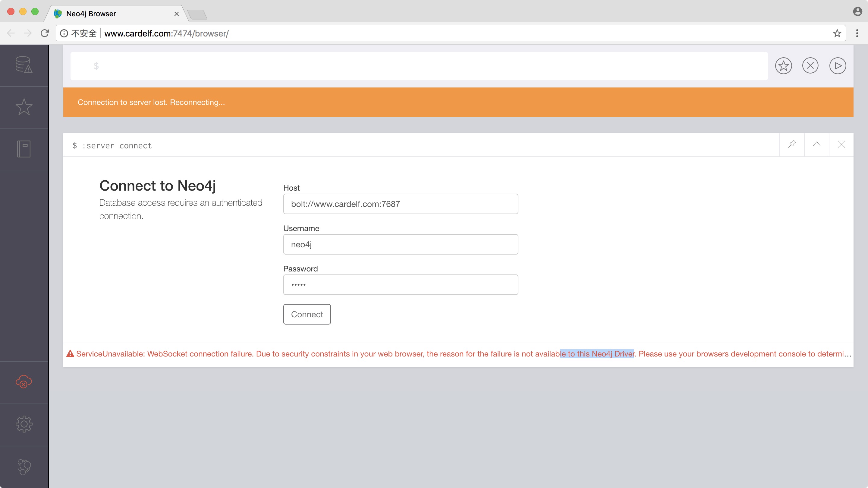
Task: Open the Cloud Sync sidebar icon
Action: pos(24,382)
